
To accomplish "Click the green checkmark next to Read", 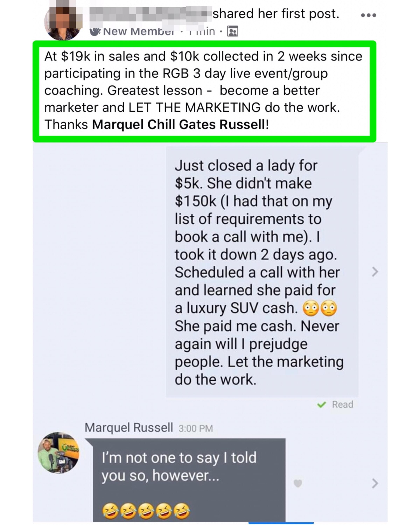I will [x=321, y=404].
